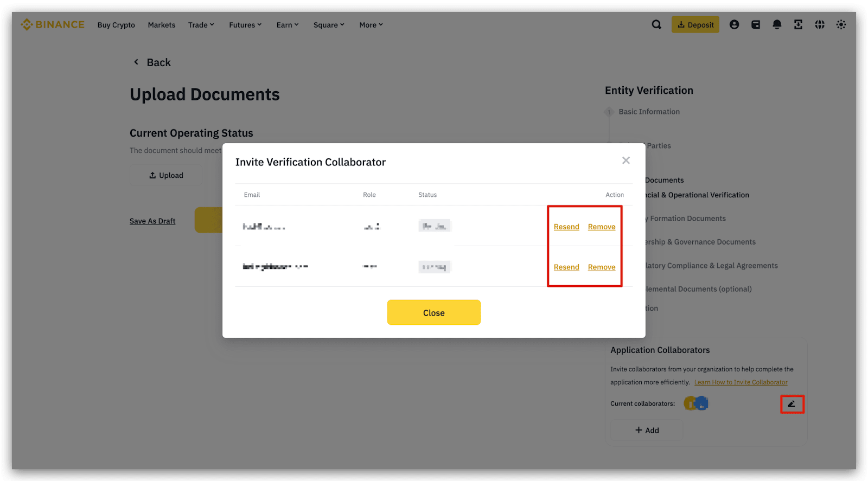Expand the Futures dropdown menu
Image resolution: width=868 pixels, height=481 pixels.
[x=245, y=25]
